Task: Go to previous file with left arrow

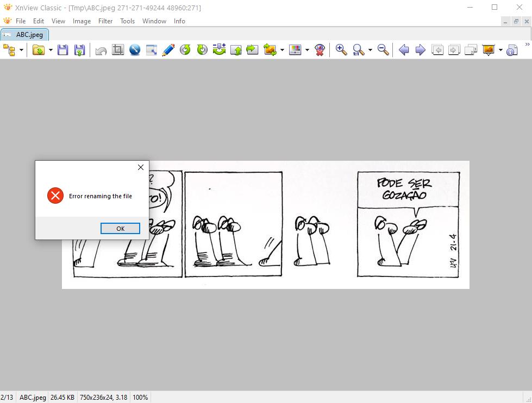Action: tap(404, 50)
